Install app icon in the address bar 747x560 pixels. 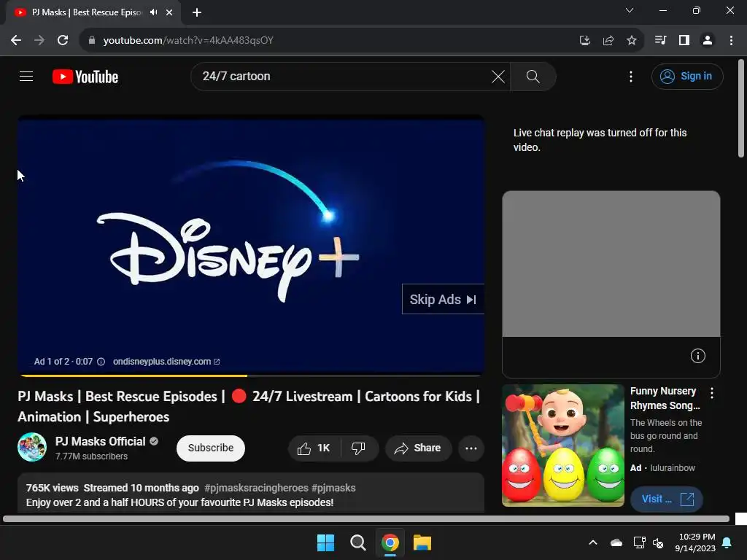[584, 41]
